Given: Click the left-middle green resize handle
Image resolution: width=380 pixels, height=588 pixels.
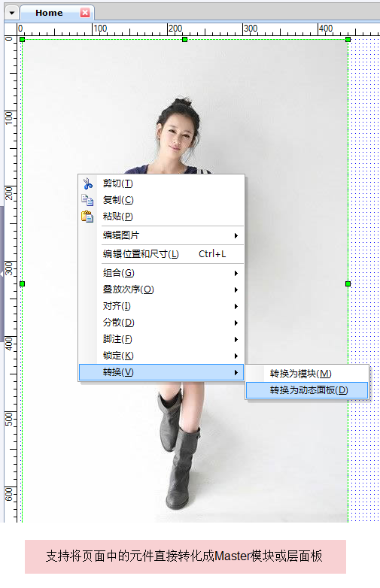Looking at the screenshot, I should [22, 284].
